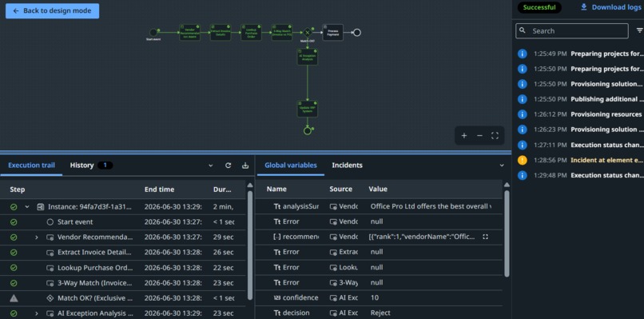644x319 pixels.
Task: Click the confidence variable value 10
Action: [374, 297]
